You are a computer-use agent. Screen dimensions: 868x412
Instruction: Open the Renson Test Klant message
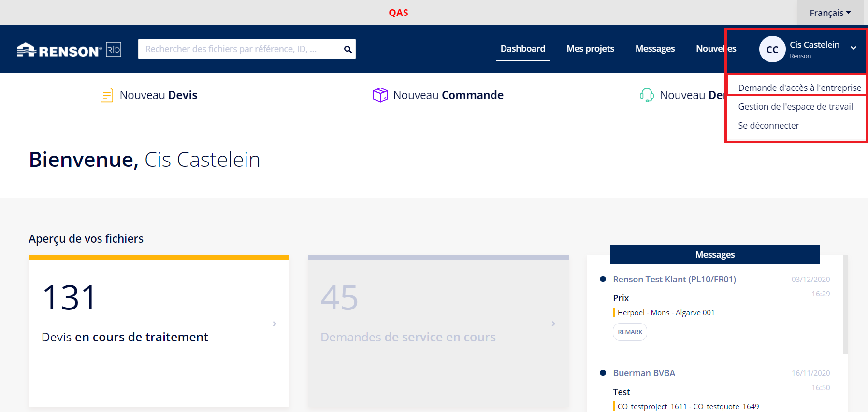pos(674,280)
